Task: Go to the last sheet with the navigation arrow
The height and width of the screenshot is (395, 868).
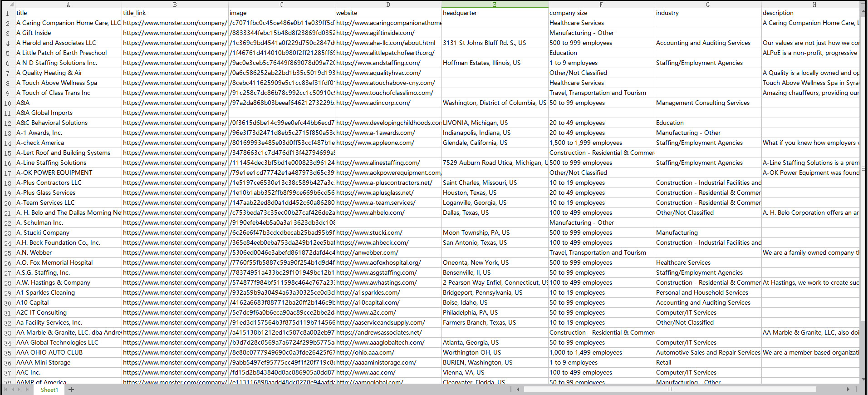Action: click(28, 390)
